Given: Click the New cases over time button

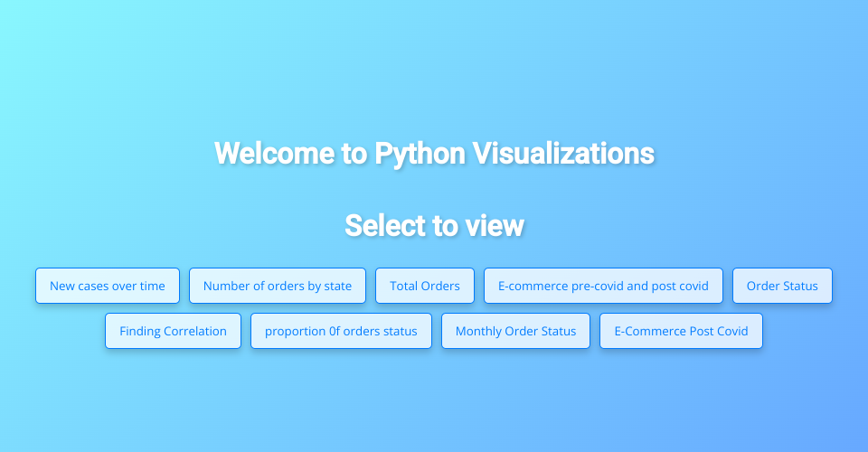Looking at the screenshot, I should pos(108,286).
